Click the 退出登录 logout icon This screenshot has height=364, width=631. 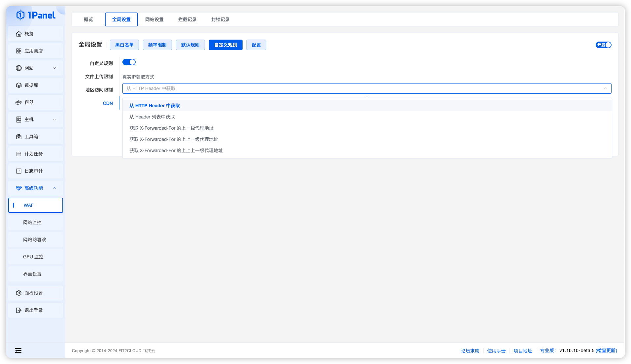point(18,310)
